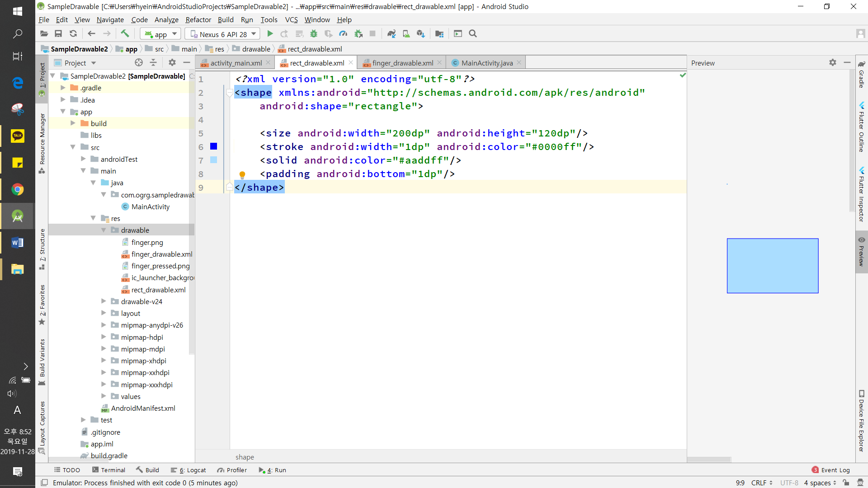Click the Debug app bug icon

[314, 34]
